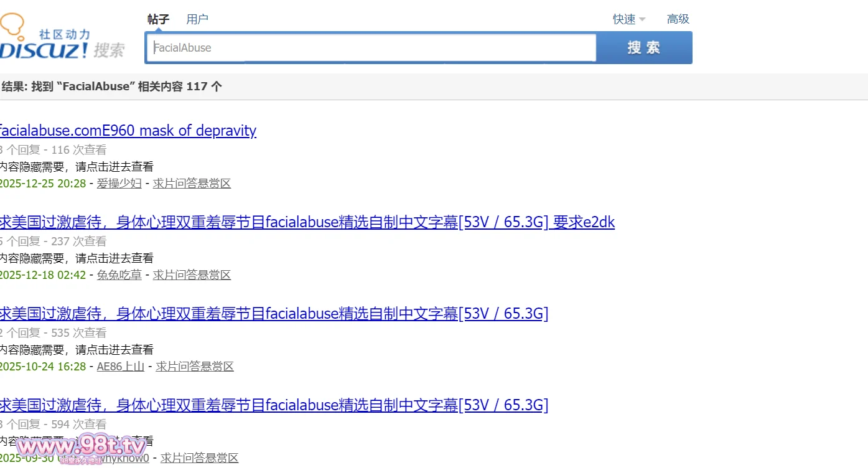View author profile on the 2025-12-25 post
Viewport: 868px width, 470px height.
(119, 184)
